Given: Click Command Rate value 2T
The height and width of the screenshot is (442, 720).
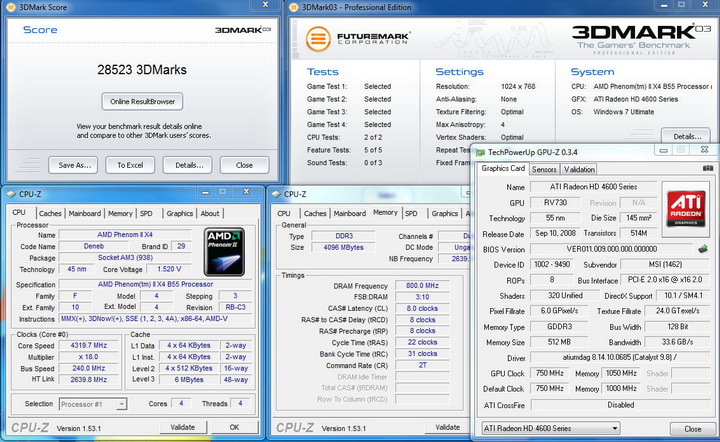Looking at the screenshot, I should (422, 365).
